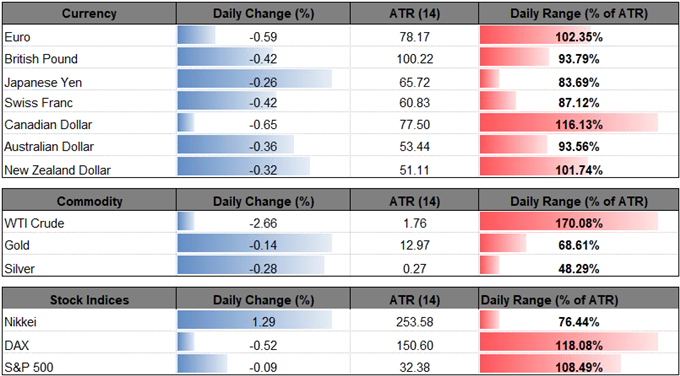Select the Nikkei daily change 1.29

(263, 323)
